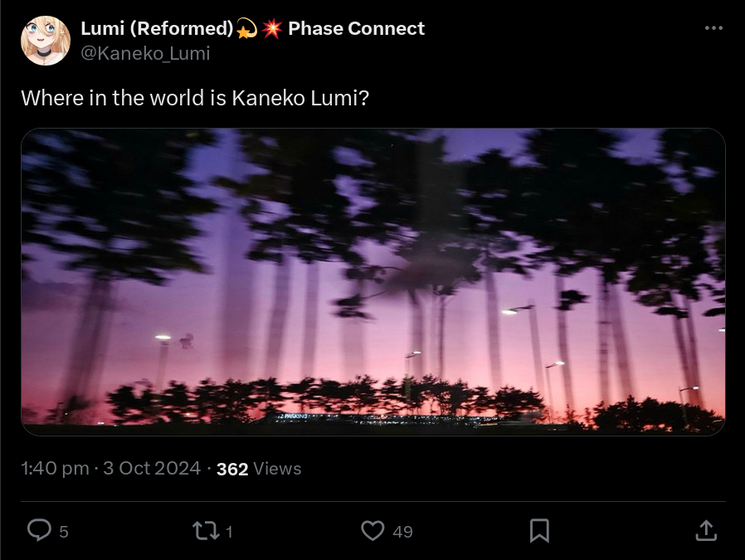
Task: Click the repost count 1
Action: (x=229, y=532)
